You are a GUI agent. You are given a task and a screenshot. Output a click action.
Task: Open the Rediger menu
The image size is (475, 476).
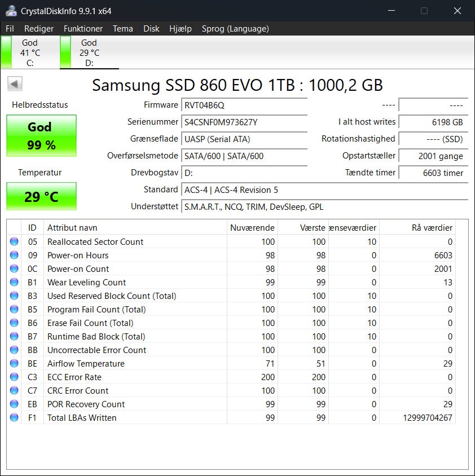(39, 29)
